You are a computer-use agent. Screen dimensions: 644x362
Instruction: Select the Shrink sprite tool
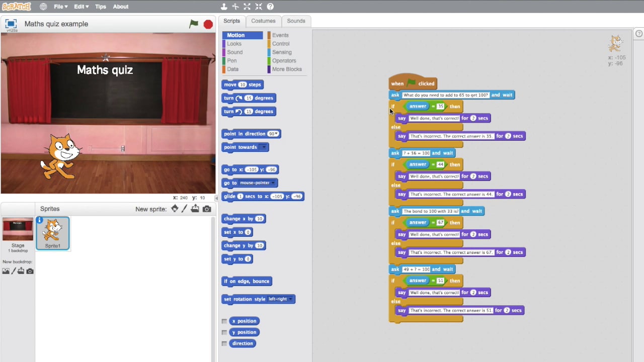click(x=259, y=7)
